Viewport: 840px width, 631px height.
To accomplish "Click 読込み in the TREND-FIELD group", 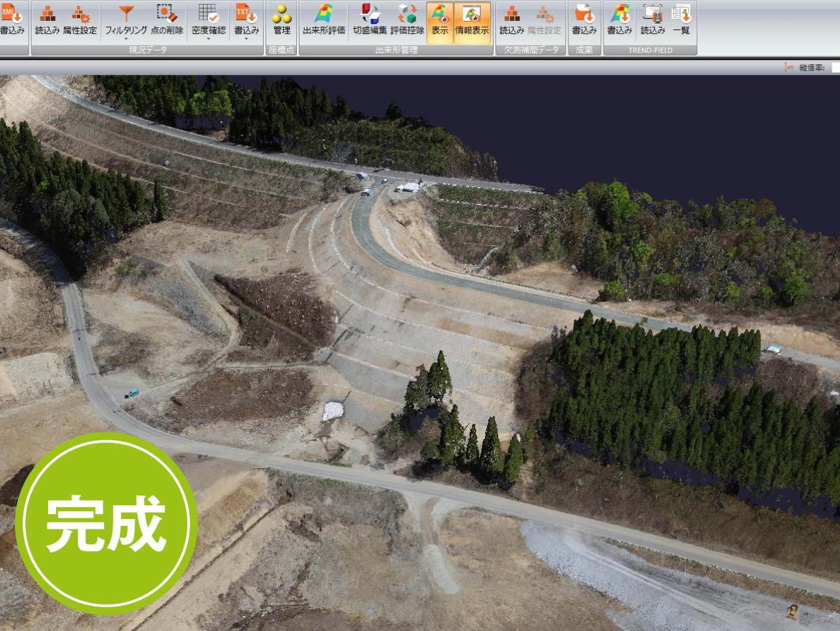I will 652,19.
